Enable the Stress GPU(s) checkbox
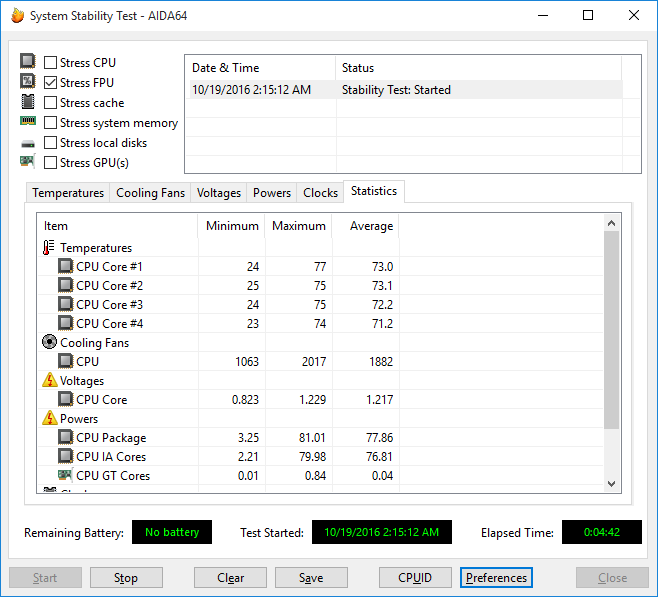 (x=50, y=162)
